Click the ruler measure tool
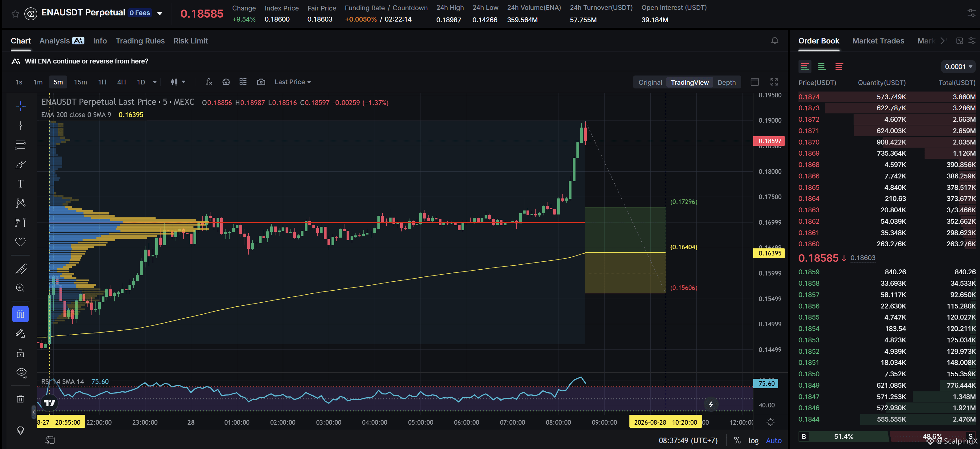The image size is (980, 449). point(21,269)
